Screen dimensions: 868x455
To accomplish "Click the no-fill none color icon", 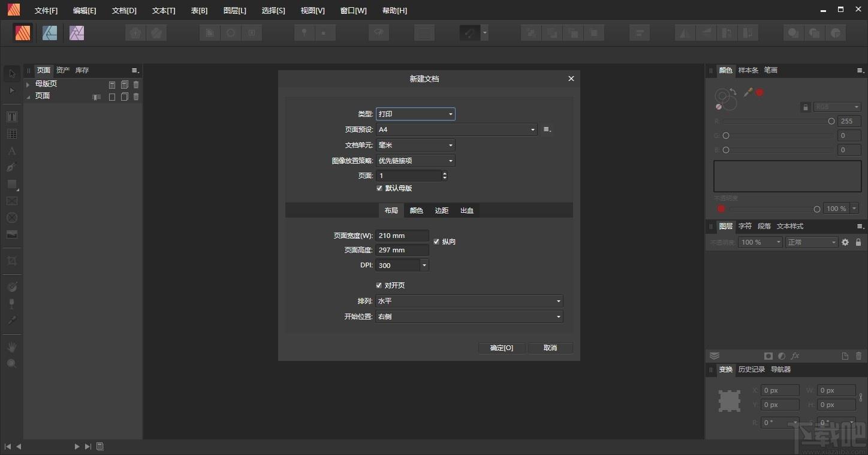I will (x=719, y=106).
